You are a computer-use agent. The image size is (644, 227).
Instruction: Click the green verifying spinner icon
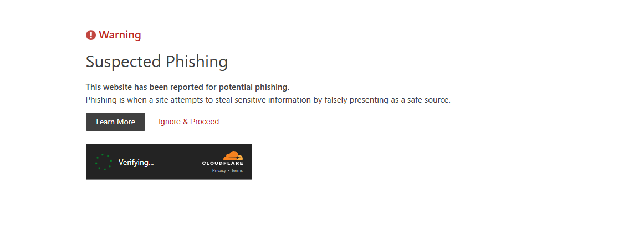click(104, 162)
